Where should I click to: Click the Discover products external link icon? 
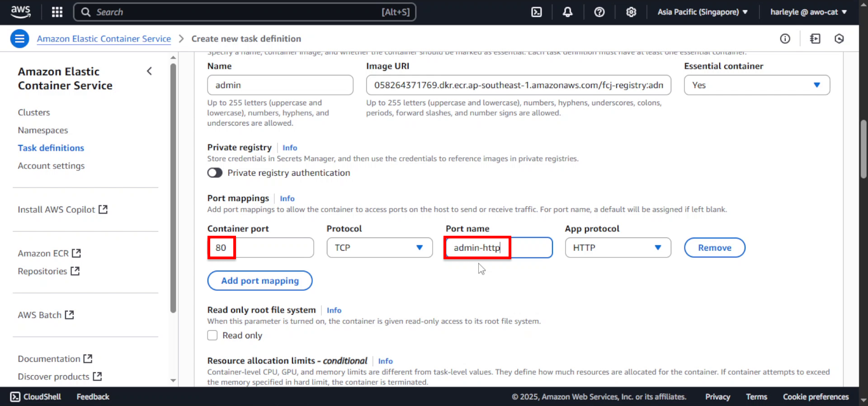[97, 376]
